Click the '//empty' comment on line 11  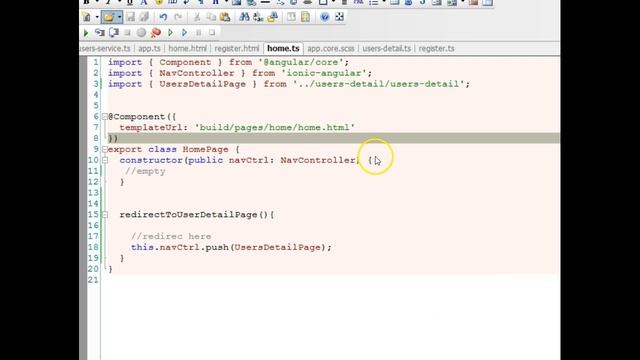pyautogui.click(x=145, y=171)
